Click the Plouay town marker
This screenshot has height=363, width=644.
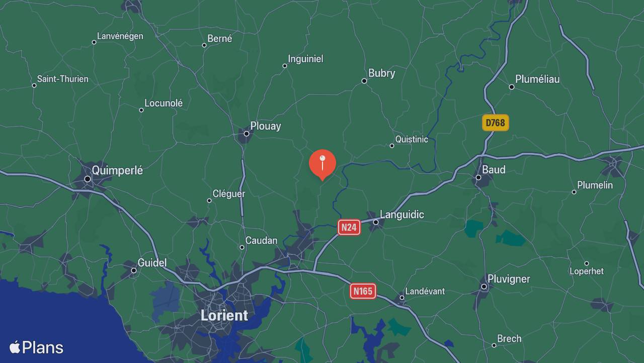[247, 134]
